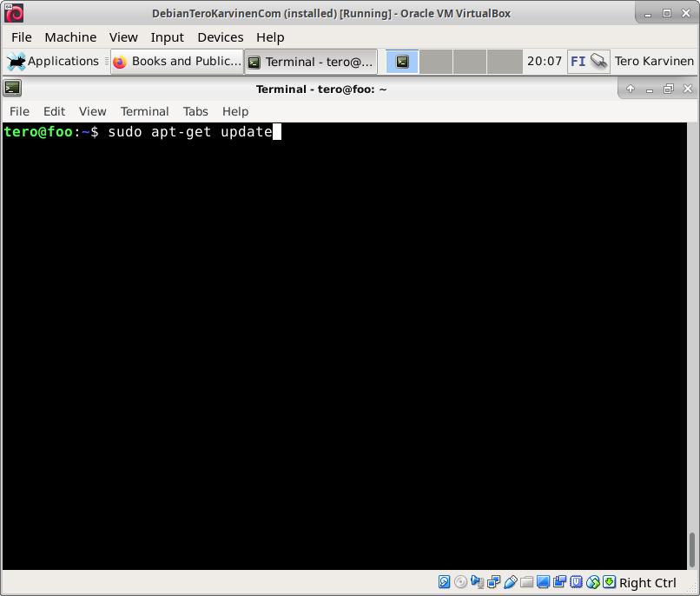
Task: Open the Terminal's Edit menu
Action: (x=54, y=111)
